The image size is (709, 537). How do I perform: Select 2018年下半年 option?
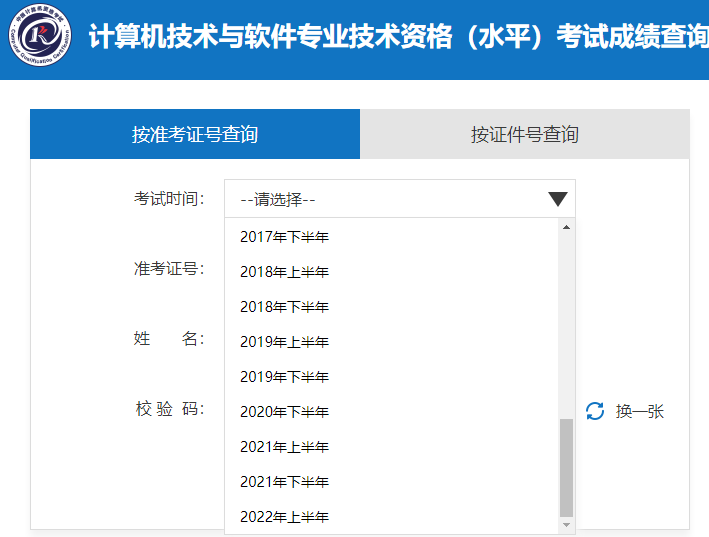tap(284, 307)
